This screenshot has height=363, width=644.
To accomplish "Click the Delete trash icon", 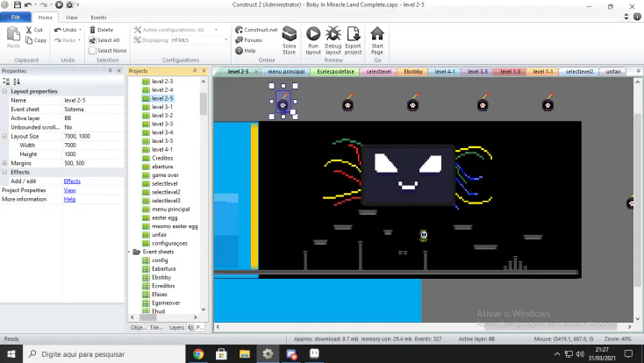I will [x=92, y=30].
